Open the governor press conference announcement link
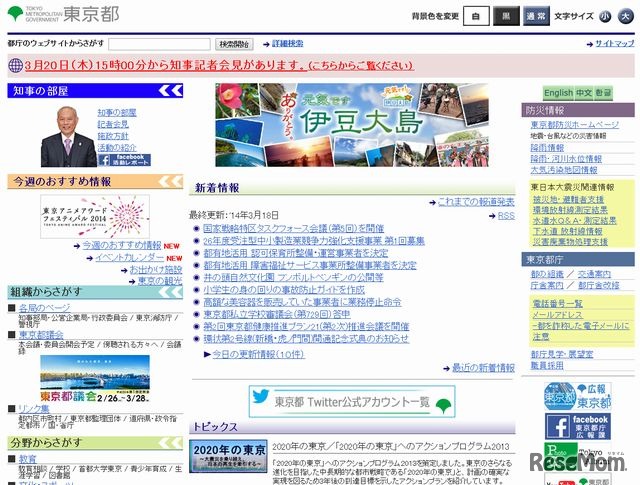 click(x=219, y=65)
